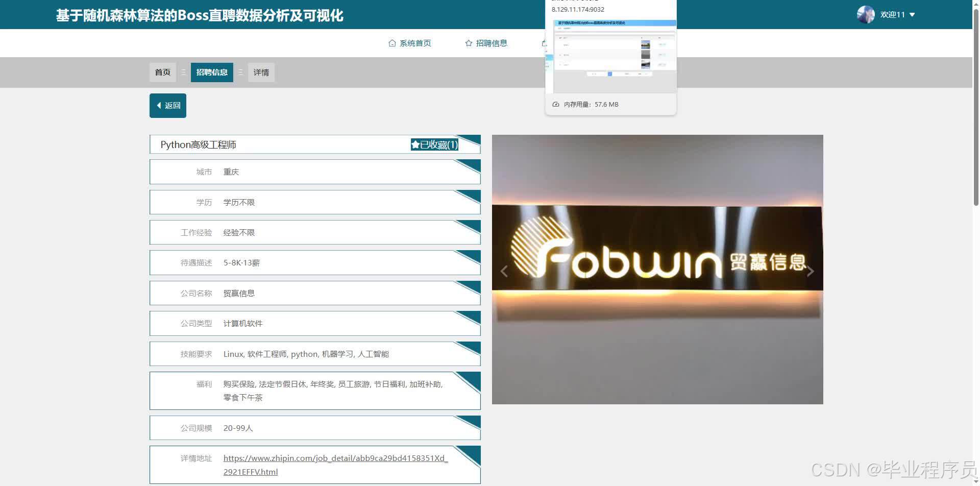Click the 待遇描述 field label
This screenshot has height=486, width=980.
pos(196,263)
